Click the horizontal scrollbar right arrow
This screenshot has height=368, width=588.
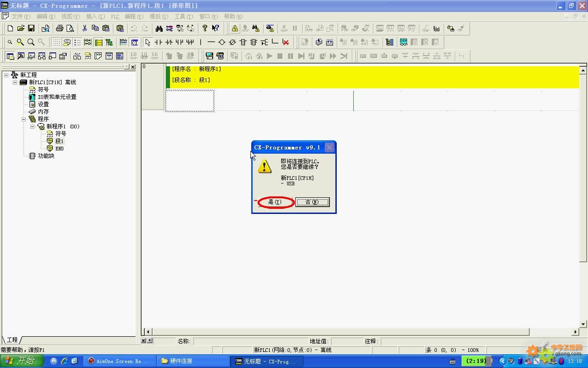click(576, 332)
